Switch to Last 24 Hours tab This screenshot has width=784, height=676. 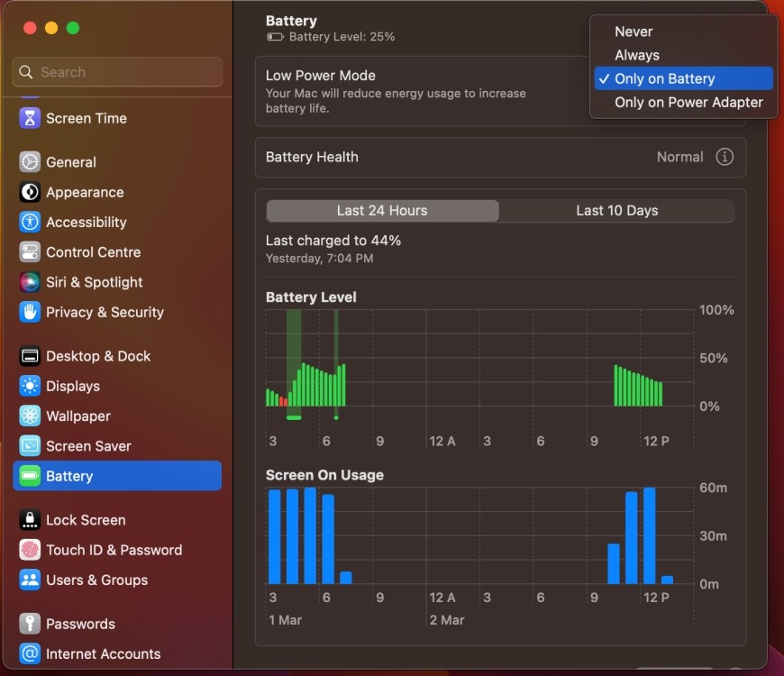pos(382,211)
